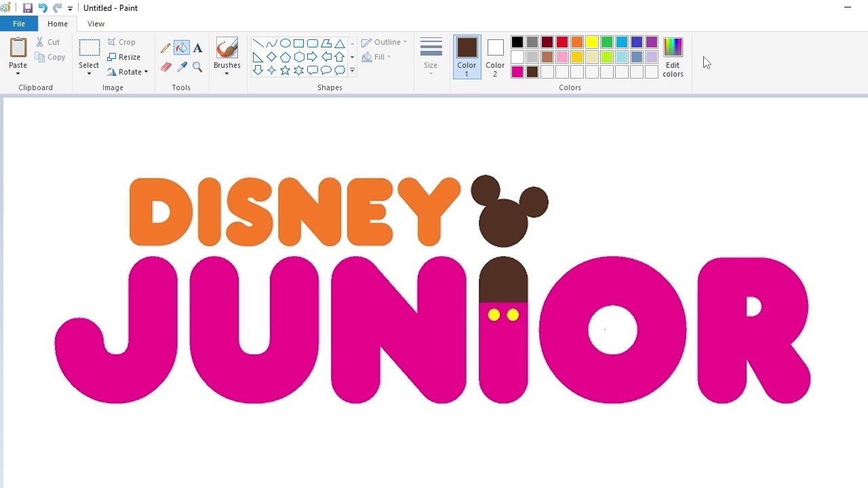The height and width of the screenshot is (488, 868).
Task: Choose the Right arrow shape
Action: pos(312,57)
